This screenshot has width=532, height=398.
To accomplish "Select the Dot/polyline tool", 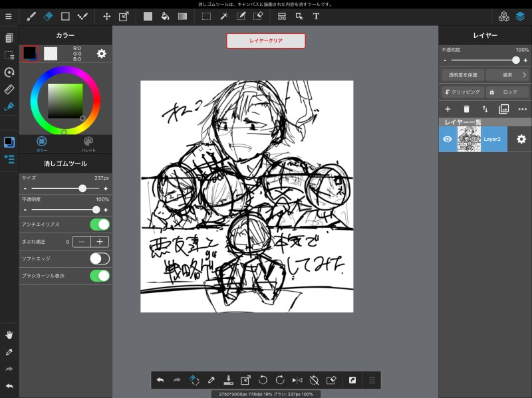I will coord(82,16).
